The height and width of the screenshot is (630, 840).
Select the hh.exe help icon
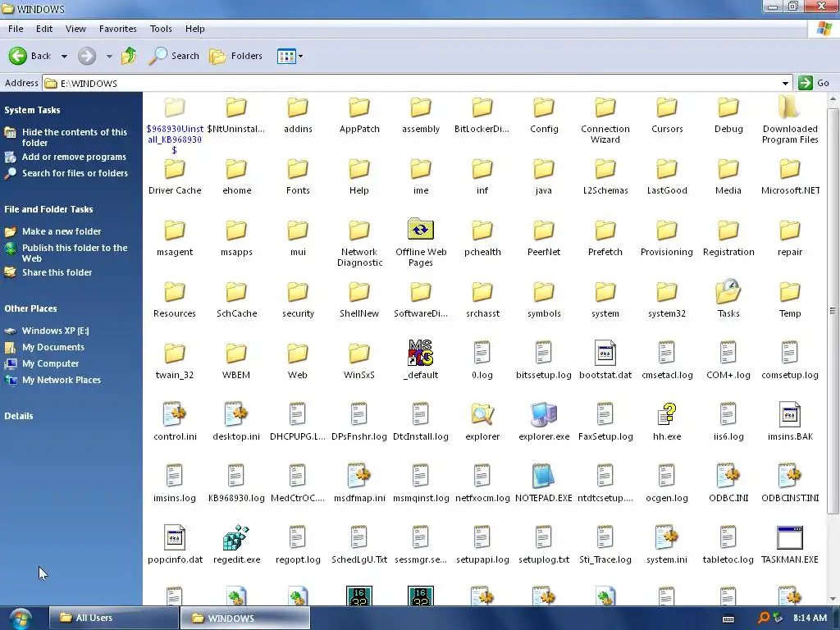tap(667, 414)
